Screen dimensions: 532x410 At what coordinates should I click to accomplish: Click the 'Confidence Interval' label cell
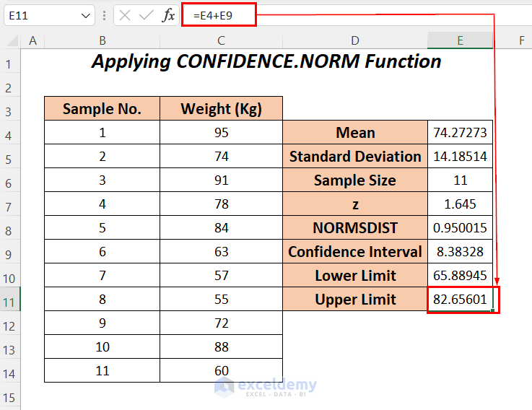pos(355,251)
